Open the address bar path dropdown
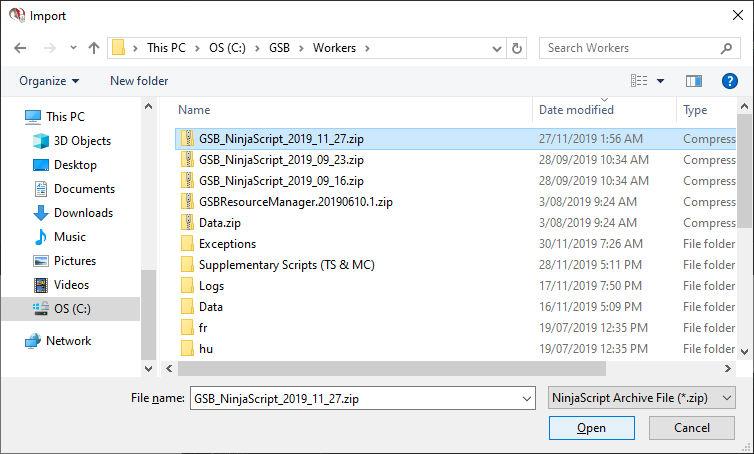 498,48
